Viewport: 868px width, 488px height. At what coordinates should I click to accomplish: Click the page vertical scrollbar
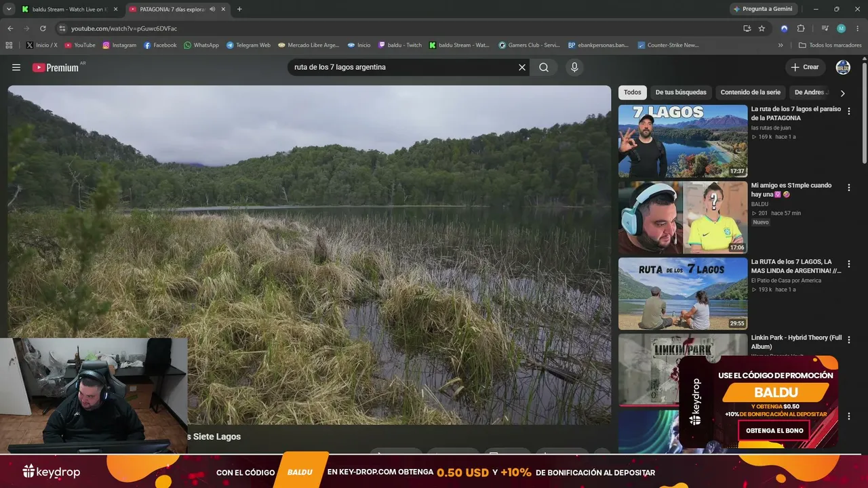point(865,113)
